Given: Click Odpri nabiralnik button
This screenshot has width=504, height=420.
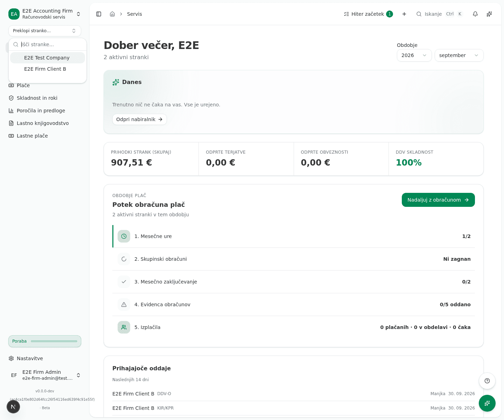Looking at the screenshot, I should [x=139, y=119].
